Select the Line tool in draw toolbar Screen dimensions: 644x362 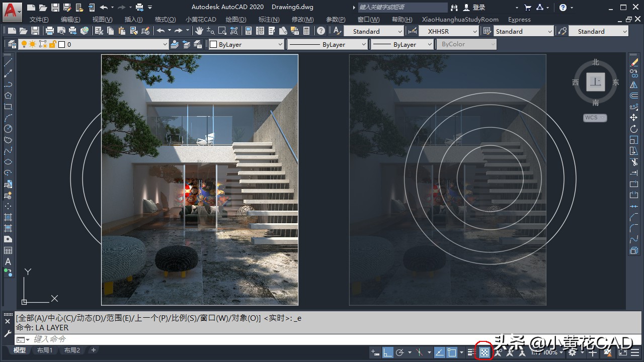tap(8, 62)
